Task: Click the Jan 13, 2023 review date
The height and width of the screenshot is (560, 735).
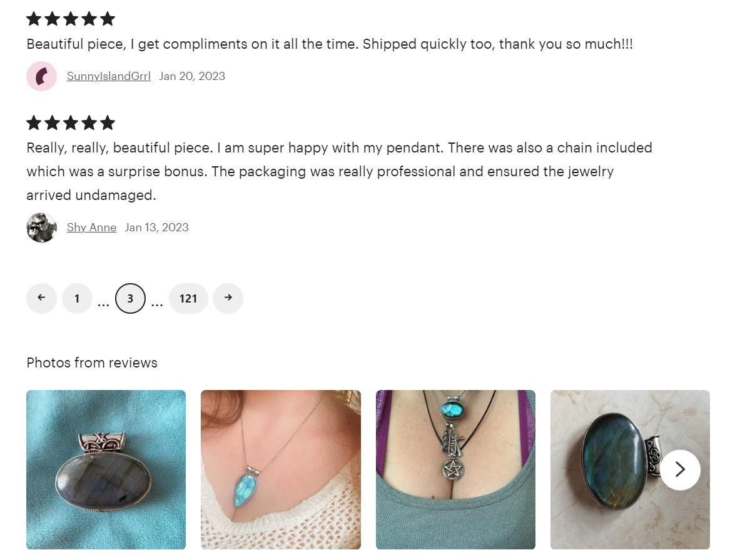Action: 156,227
